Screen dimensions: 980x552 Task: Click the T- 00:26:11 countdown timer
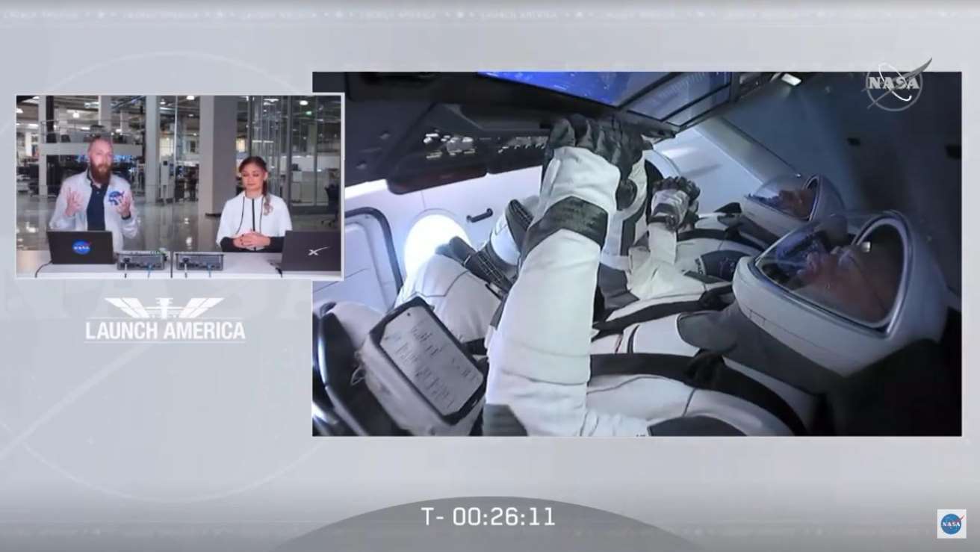coord(488,517)
